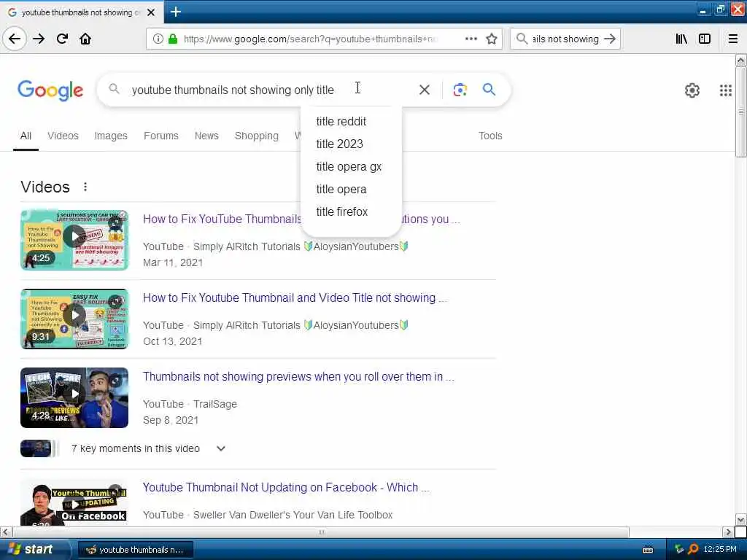Screen dimensions: 747x560
Task: Show site information icon in address bar
Action: [158, 39]
